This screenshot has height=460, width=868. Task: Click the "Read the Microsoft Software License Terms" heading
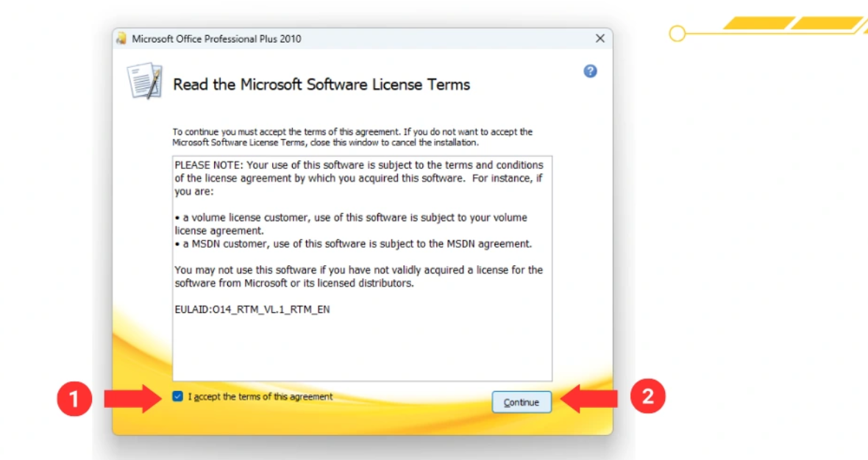pyautogui.click(x=321, y=85)
